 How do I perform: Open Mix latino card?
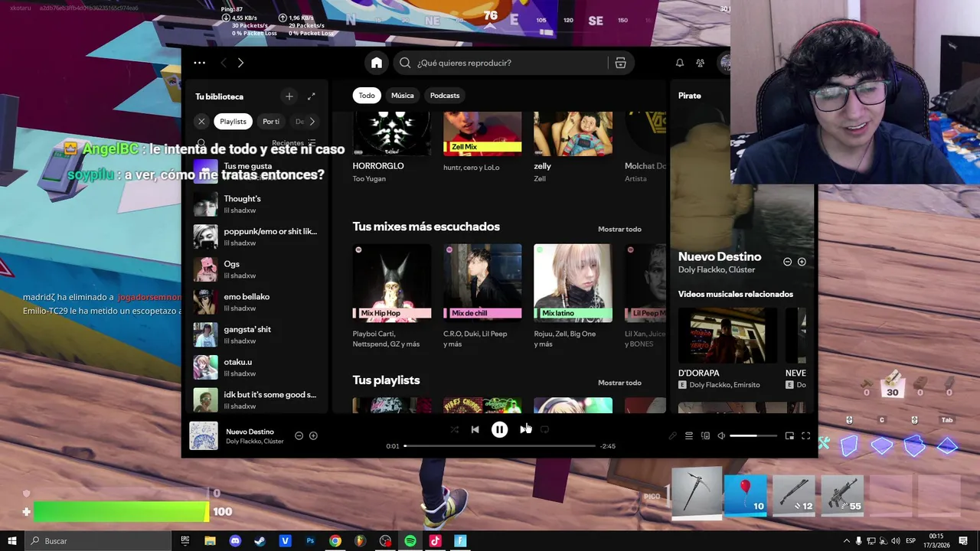click(x=573, y=296)
